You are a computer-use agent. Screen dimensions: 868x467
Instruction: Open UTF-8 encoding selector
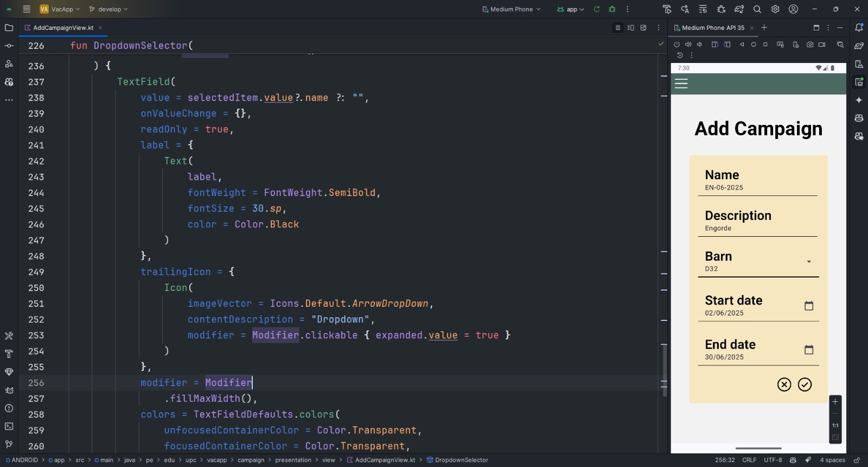(x=773, y=460)
